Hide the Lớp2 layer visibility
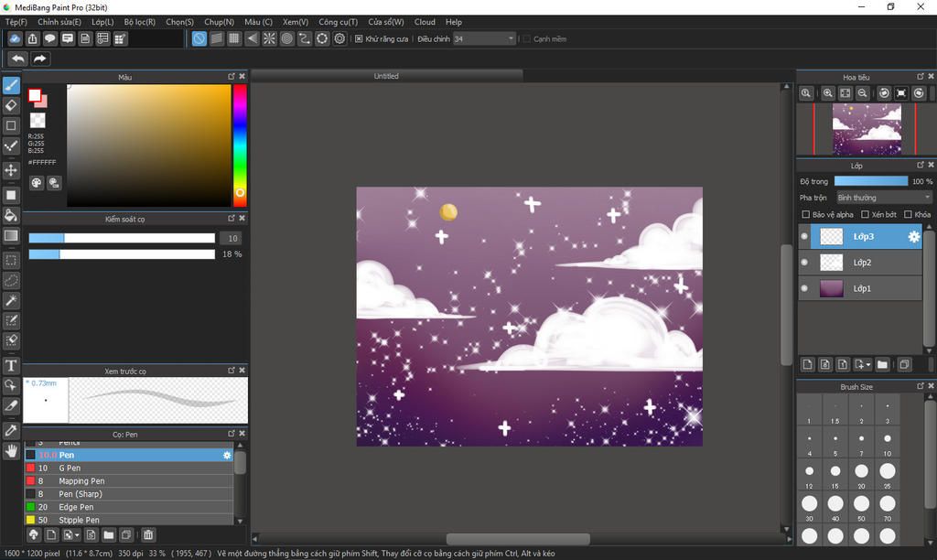The height and width of the screenshot is (560, 937). [804, 263]
